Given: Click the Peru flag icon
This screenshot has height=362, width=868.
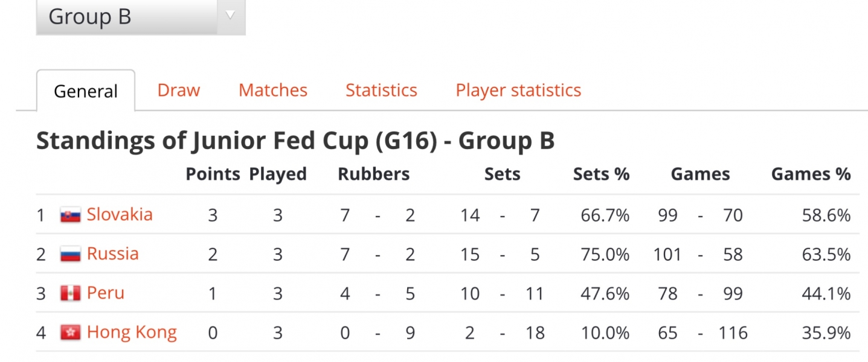Looking at the screenshot, I should point(70,293).
